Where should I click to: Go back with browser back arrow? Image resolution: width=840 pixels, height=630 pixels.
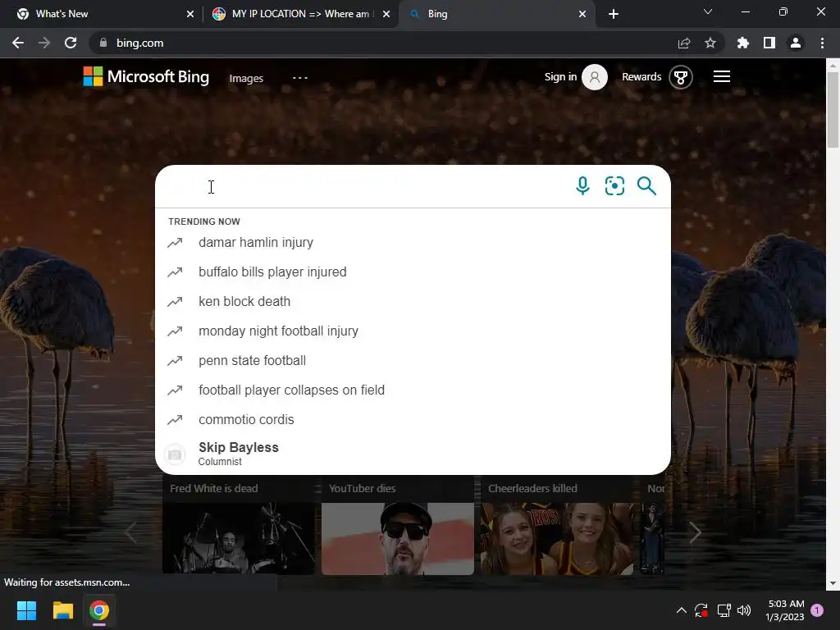pyautogui.click(x=18, y=43)
